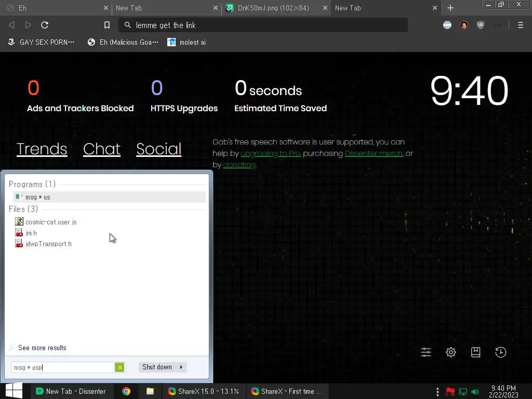Open a new browser tab with plus
Screen dimensions: 532x399
pos(450,8)
